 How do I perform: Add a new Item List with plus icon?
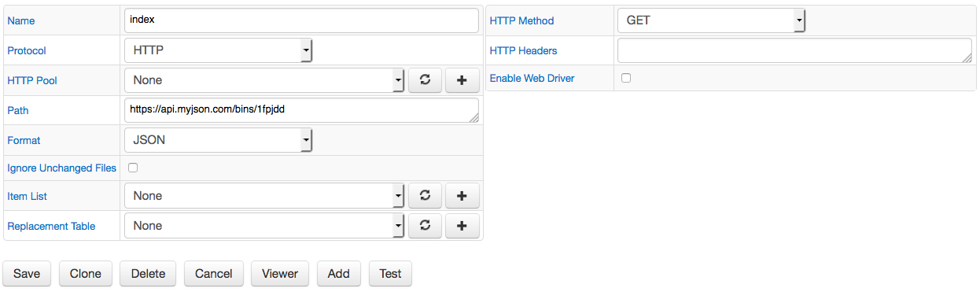click(x=462, y=196)
